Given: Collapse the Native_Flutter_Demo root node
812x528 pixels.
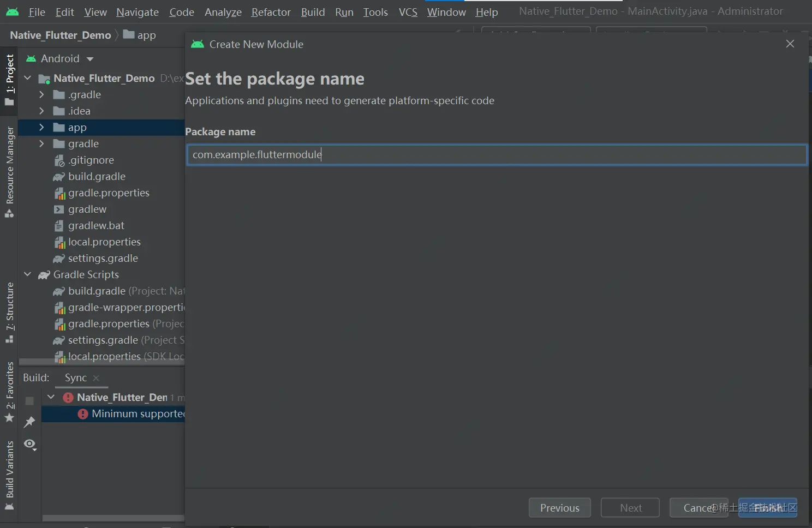Looking at the screenshot, I should [28, 78].
